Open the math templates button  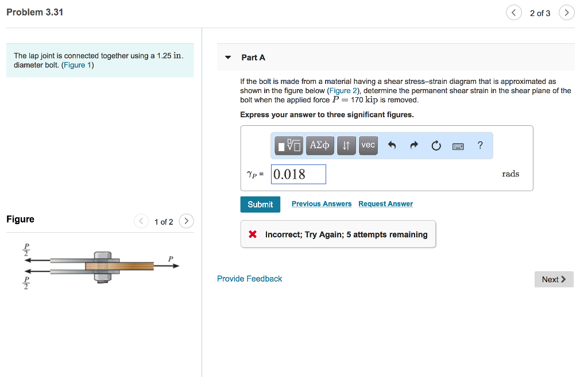[289, 145]
